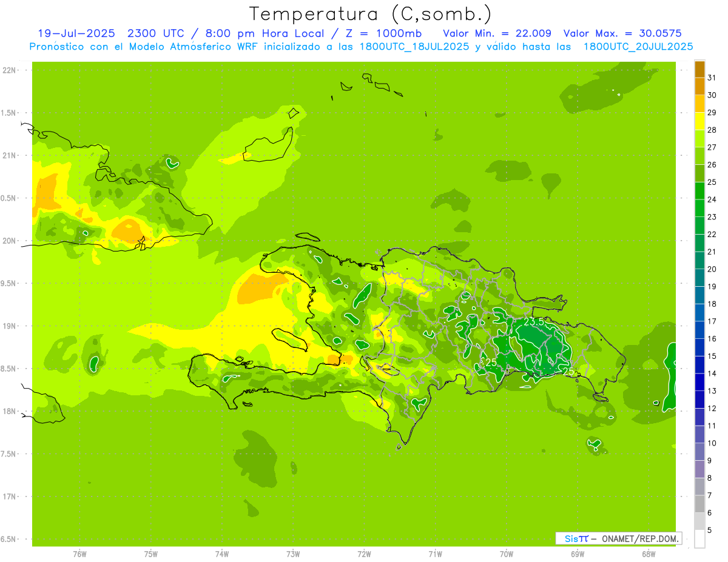Viewport: 728px width, 562px height.
Task: Click the "23.5" contour label on the map
Action: pos(534,322)
